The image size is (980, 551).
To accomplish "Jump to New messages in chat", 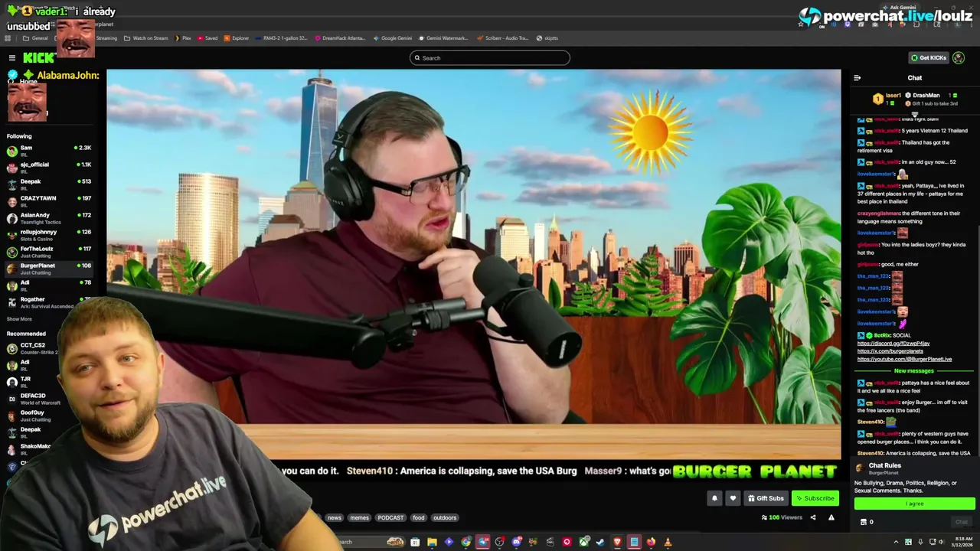I will (913, 371).
